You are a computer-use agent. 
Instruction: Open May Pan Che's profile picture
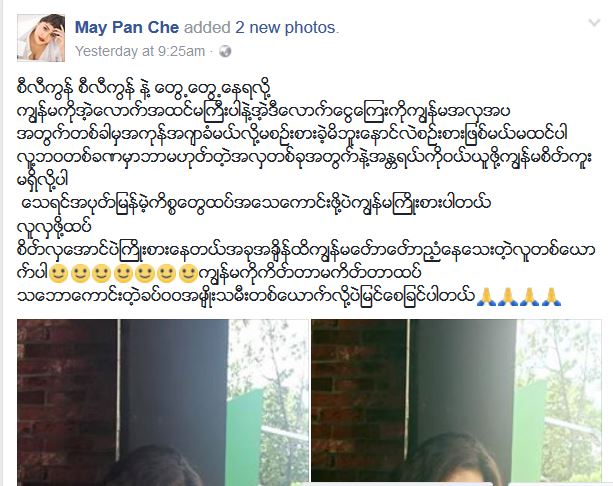[x=41, y=38]
